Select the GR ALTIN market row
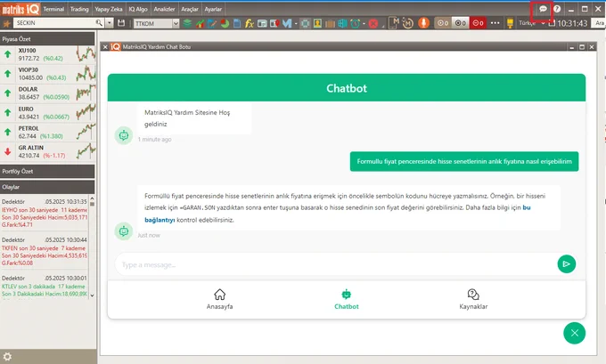 47,151
